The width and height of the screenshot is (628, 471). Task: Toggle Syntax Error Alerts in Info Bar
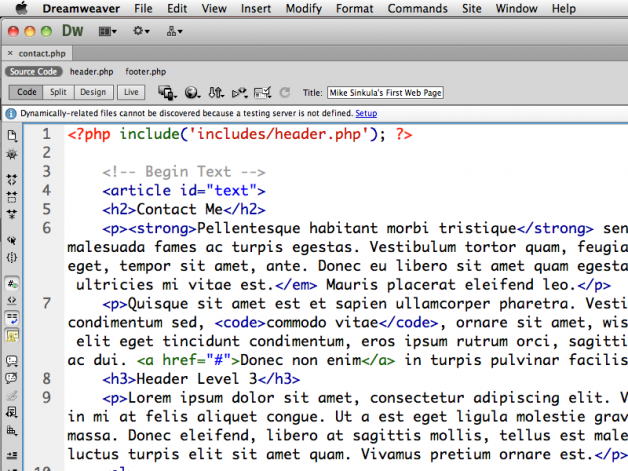click(x=12, y=336)
